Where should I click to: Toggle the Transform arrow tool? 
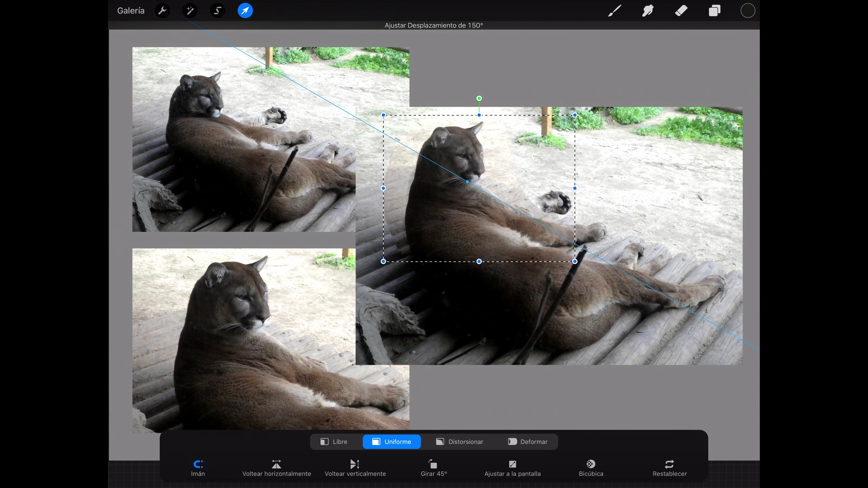click(245, 10)
